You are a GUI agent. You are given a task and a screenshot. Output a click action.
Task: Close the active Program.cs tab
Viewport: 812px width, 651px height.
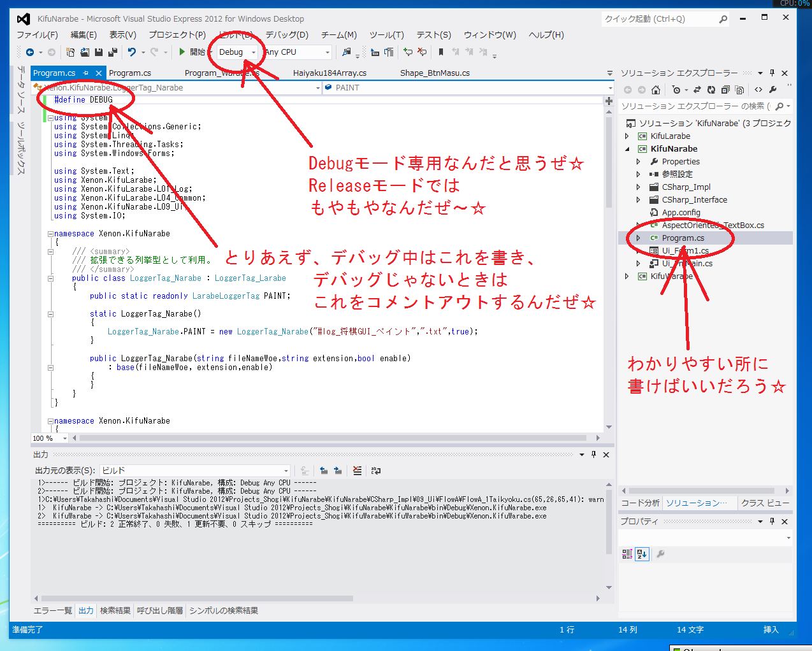click(x=99, y=73)
